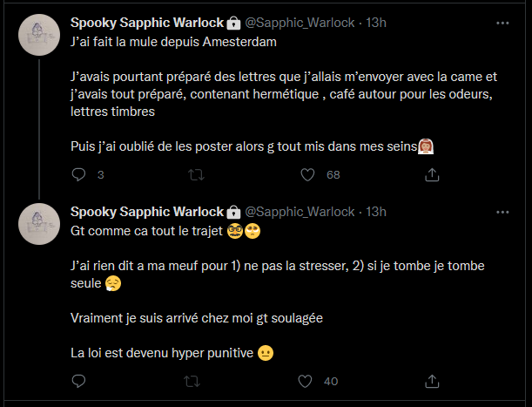Like the first tweet with 68 likes
Image resolution: width=532 pixels, height=407 pixels.
point(306,175)
